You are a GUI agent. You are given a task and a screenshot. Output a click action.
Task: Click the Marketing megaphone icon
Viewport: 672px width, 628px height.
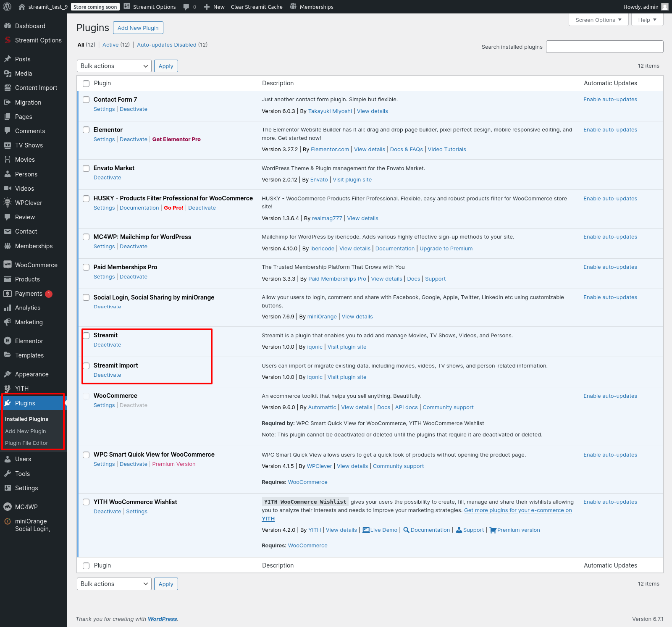tap(8, 322)
